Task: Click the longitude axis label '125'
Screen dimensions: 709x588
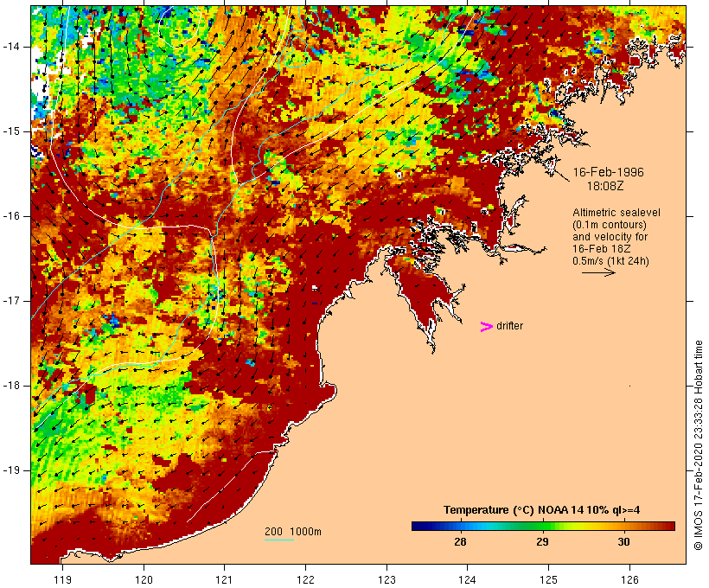Action: (548, 580)
